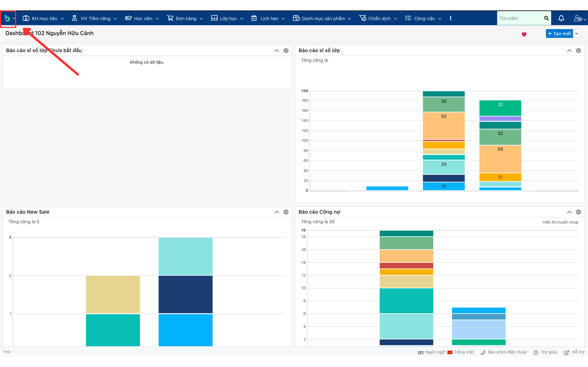Collapse the Báo cáo Công nợ panel
The image size is (588, 367).
point(569,212)
